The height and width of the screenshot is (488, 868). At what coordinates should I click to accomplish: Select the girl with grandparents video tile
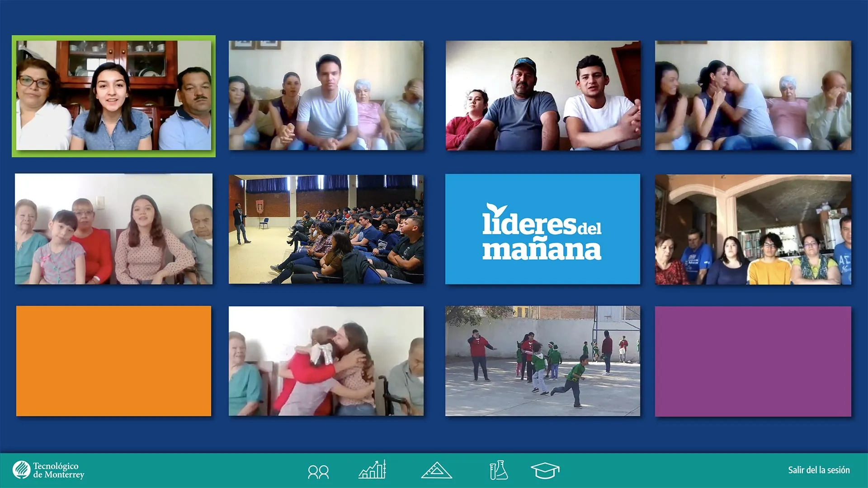coord(113,229)
